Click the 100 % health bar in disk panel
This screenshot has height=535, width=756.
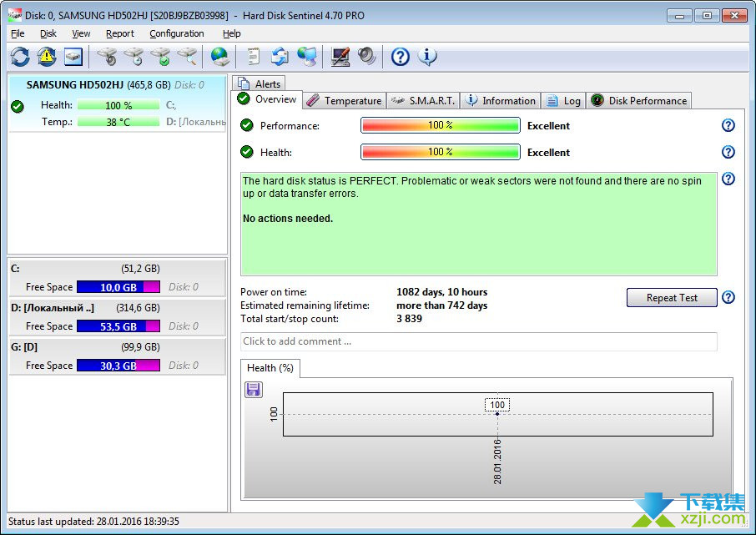[118, 105]
